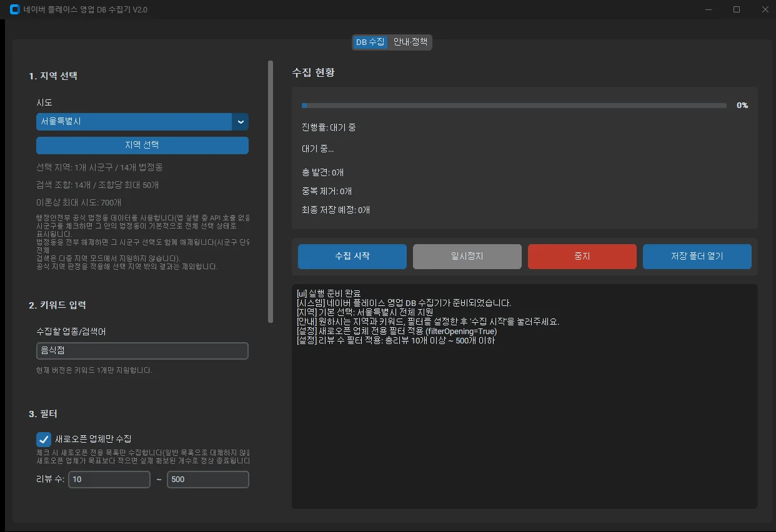Click the '2. 키워드 입력' section heading
The height and width of the screenshot is (532, 776).
pyautogui.click(x=57, y=305)
